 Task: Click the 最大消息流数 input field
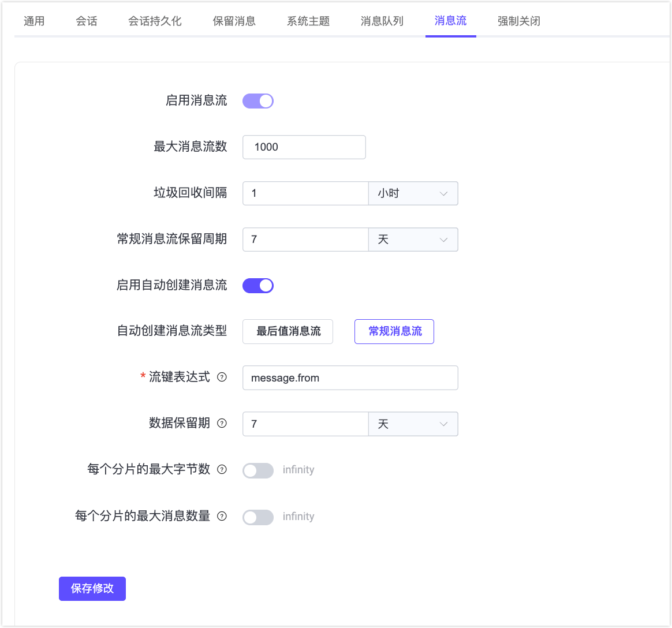pyautogui.click(x=304, y=147)
